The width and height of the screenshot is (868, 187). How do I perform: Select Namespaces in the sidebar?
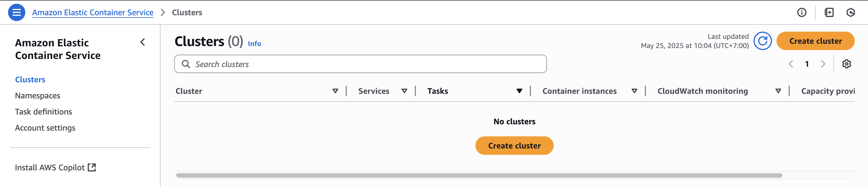pos(37,96)
